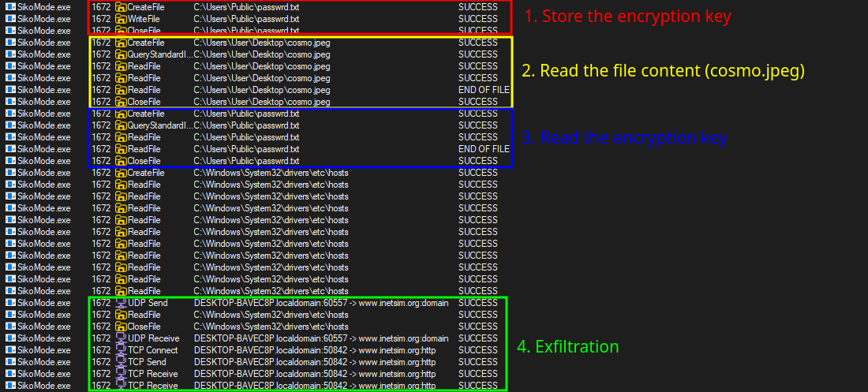Click the network icon beside UDP Receive
The image size is (868, 392).
click(121, 338)
